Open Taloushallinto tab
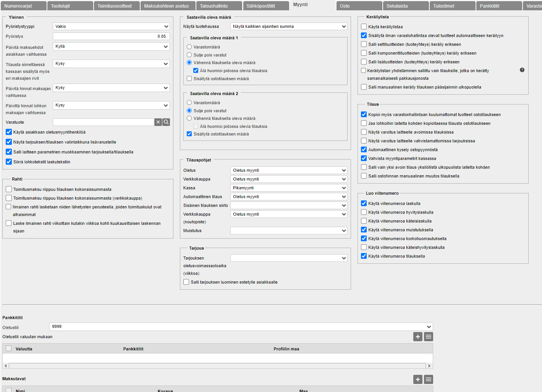Screen dimensions: 542x392 click(219, 6)
